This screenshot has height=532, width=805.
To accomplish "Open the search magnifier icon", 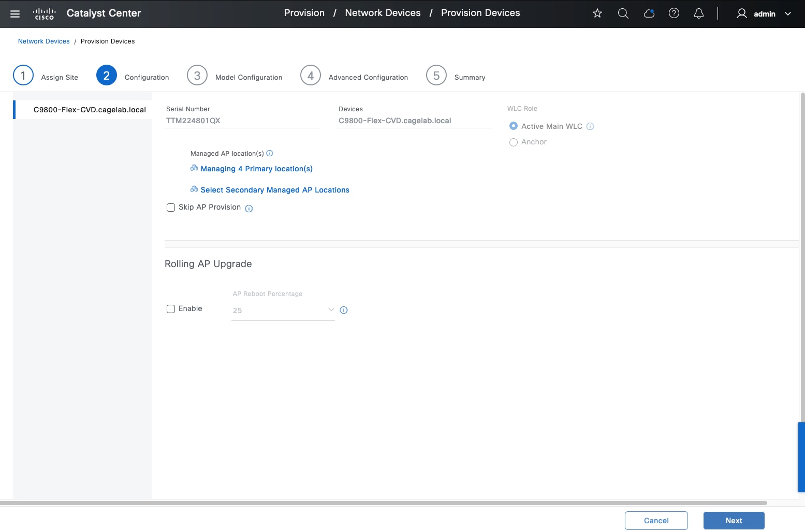I will pos(623,13).
